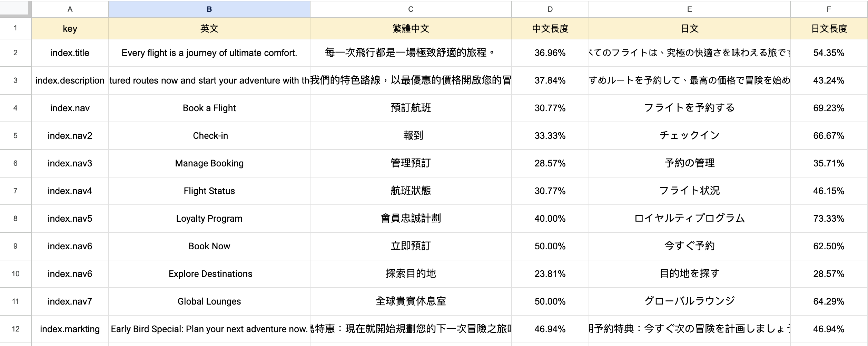868x346 pixels.
Task: Click the '日文長度' header cell
Action: (x=829, y=29)
